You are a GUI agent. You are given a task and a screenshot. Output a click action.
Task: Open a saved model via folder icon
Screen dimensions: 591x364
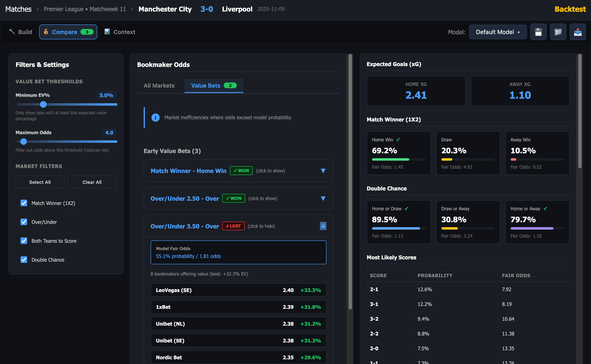pyautogui.click(x=558, y=32)
